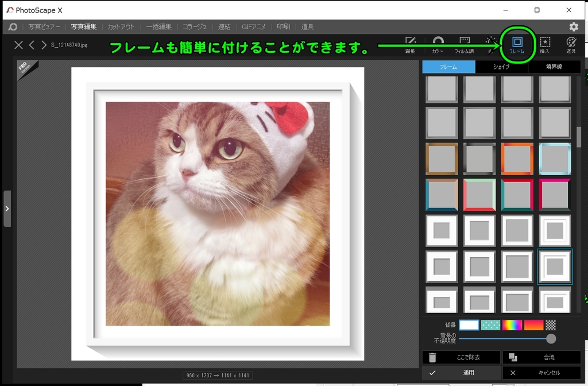Select the brown wooden frame thumbnail

pos(442,159)
